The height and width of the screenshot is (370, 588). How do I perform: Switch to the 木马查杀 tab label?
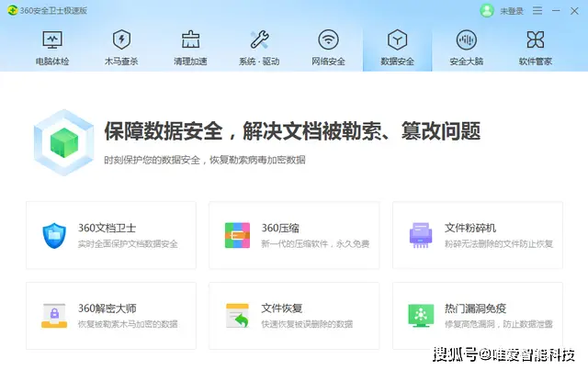(121, 62)
